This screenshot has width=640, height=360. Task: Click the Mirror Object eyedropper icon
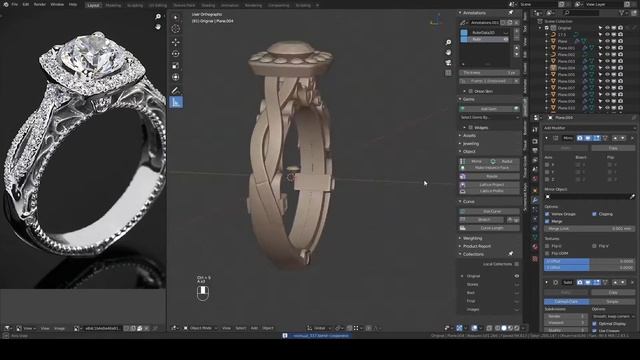[x=632, y=197]
